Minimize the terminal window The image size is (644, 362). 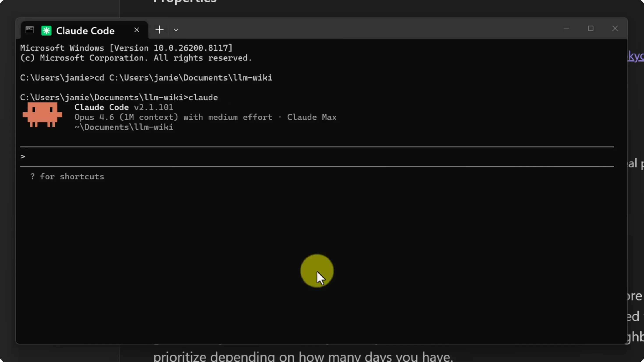tap(566, 28)
